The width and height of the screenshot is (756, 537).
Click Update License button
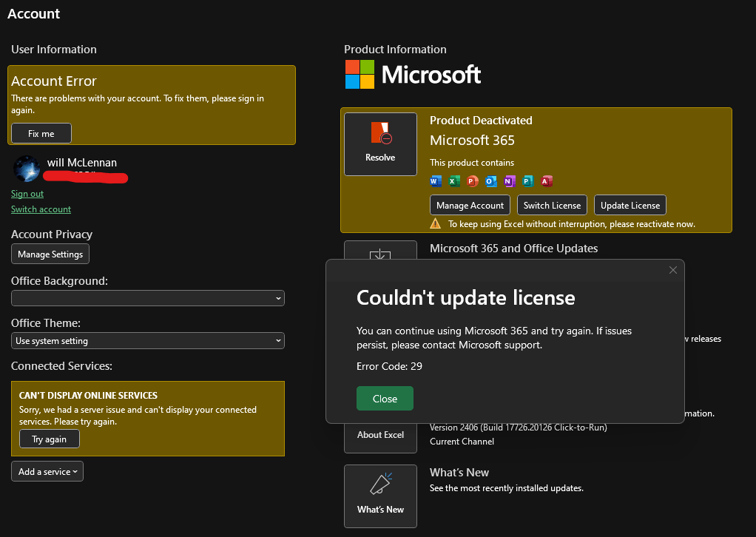630,206
